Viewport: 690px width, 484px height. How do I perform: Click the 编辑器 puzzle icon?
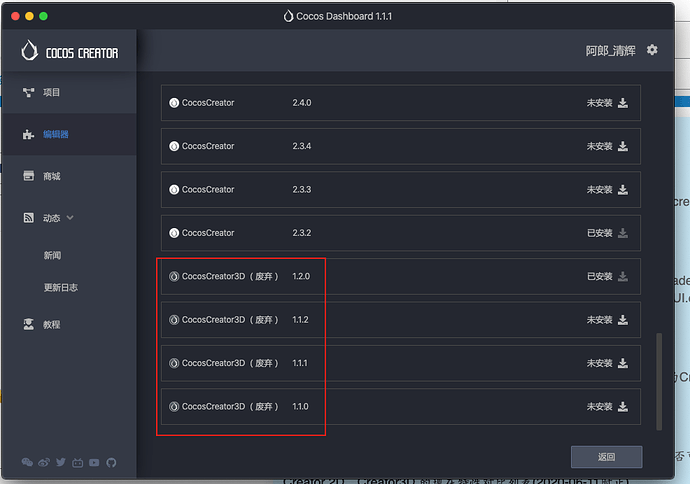click(29, 134)
